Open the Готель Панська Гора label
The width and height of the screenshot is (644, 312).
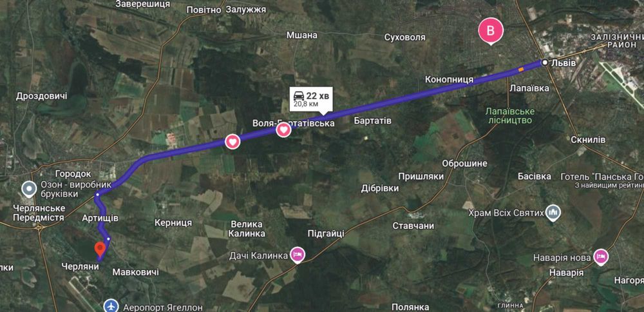point(602,177)
